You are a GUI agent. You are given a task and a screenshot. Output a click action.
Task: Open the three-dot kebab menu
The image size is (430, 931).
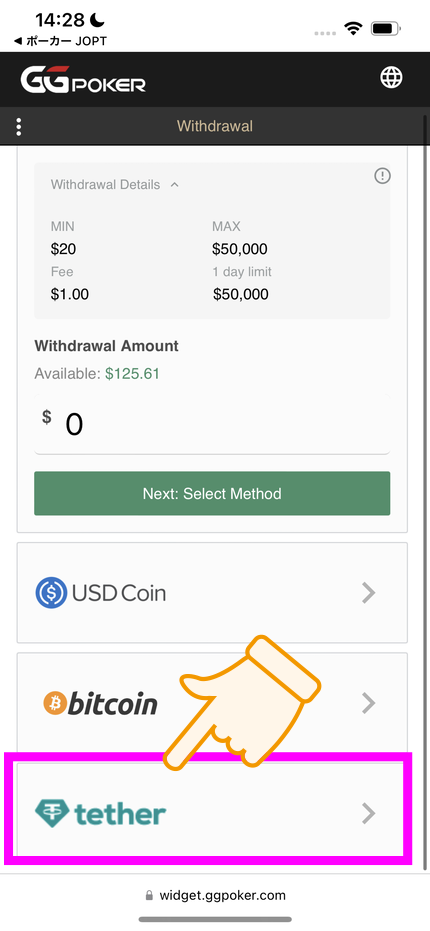click(x=19, y=126)
